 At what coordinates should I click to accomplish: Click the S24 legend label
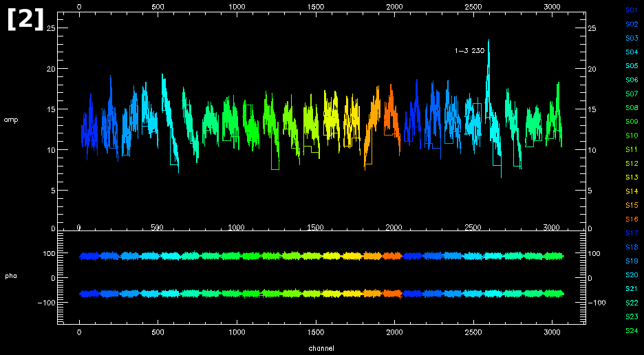(x=632, y=331)
